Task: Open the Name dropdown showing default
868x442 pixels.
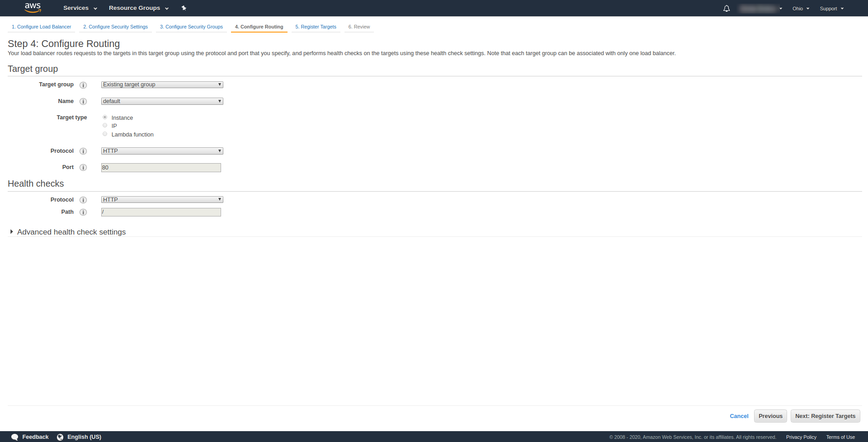Action: click(x=162, y=101)
